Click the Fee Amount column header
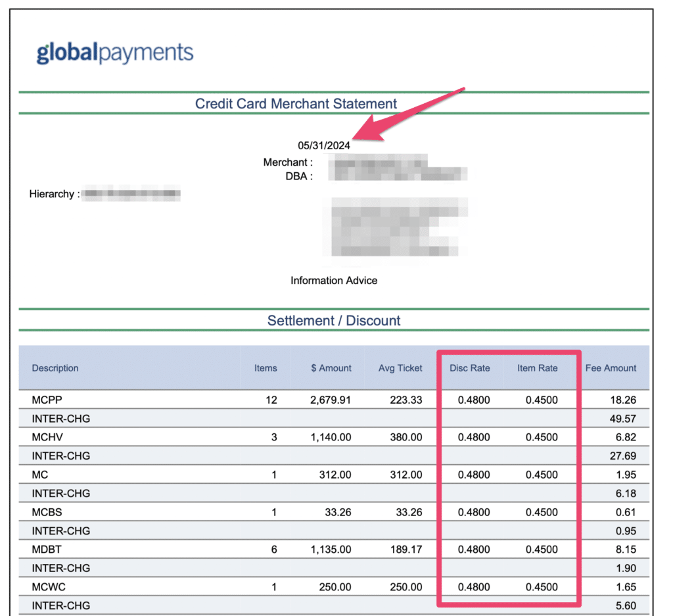Viewport: 673px width, 616px height. (x=611, y=368)
